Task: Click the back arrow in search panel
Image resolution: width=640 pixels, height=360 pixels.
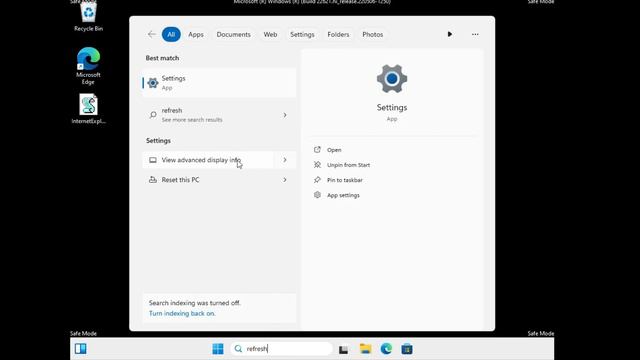Action: [x=151, y=34]
